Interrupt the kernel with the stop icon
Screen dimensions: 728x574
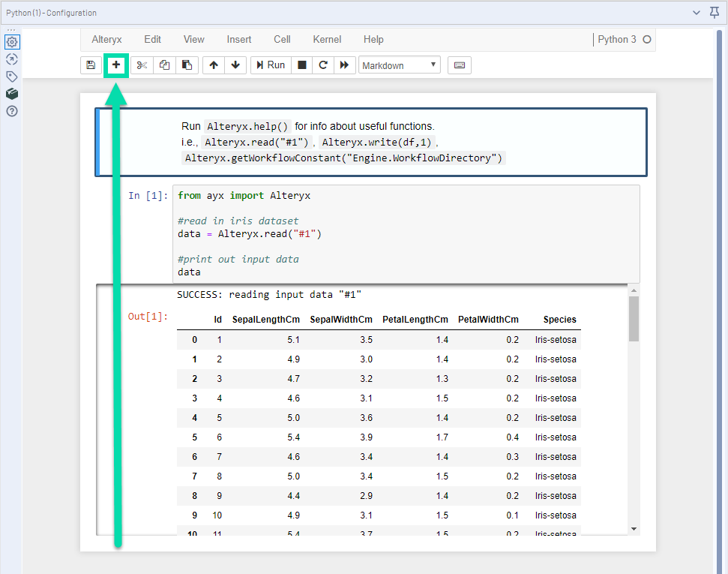[302, 65]
